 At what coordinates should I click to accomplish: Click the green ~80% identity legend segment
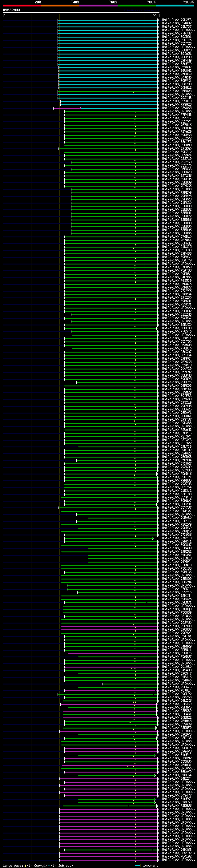click(x=137, y=6)
